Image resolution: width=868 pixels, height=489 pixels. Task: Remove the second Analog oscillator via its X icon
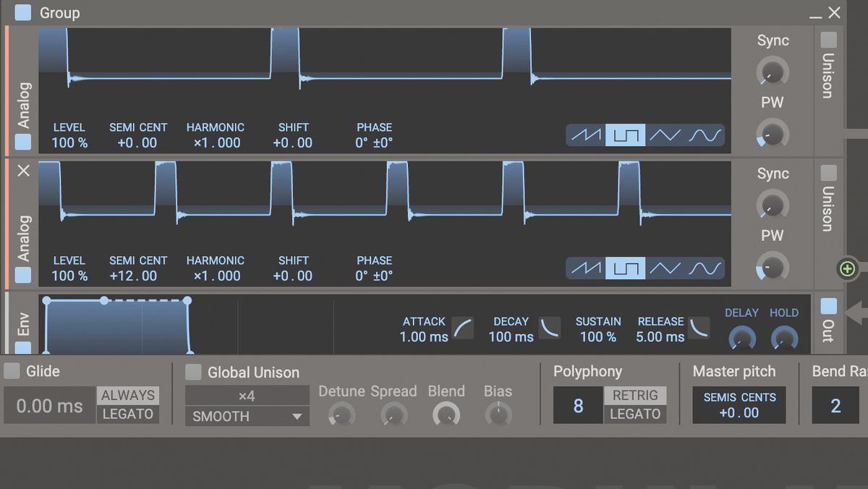point(22,171)
